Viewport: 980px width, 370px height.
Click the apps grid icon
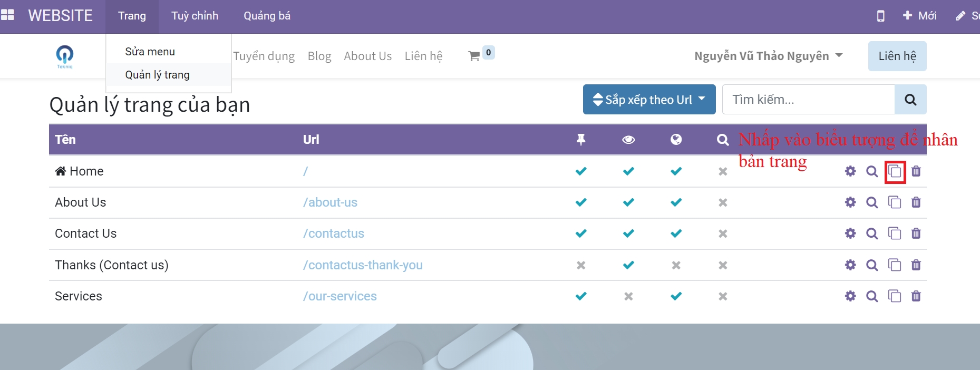pyautogui.click(x=8, y=15)
